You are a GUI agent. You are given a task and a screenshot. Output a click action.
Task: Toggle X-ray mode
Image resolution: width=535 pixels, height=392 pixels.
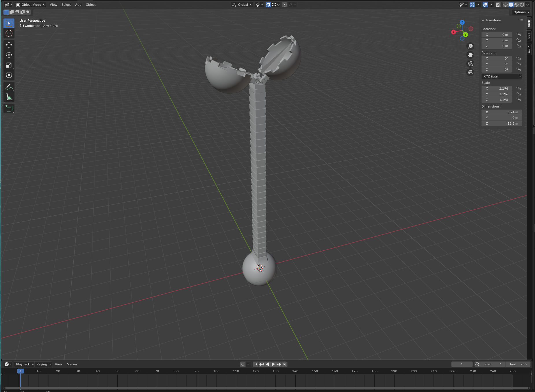click(498, 5)
